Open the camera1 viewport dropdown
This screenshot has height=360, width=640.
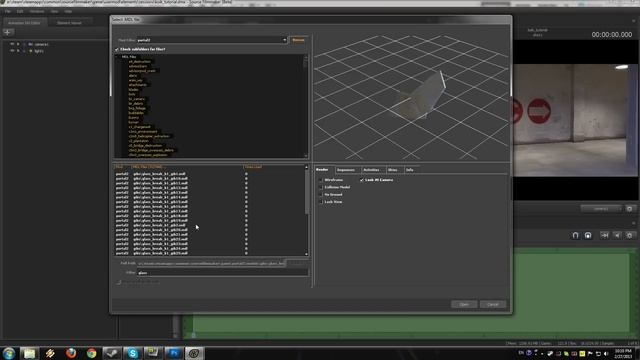pos(602,209)
